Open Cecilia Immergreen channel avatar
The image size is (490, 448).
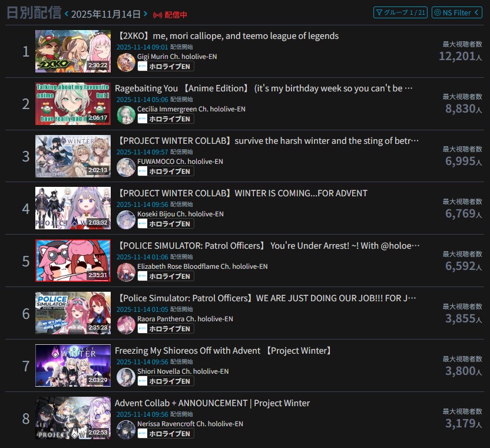126,115
